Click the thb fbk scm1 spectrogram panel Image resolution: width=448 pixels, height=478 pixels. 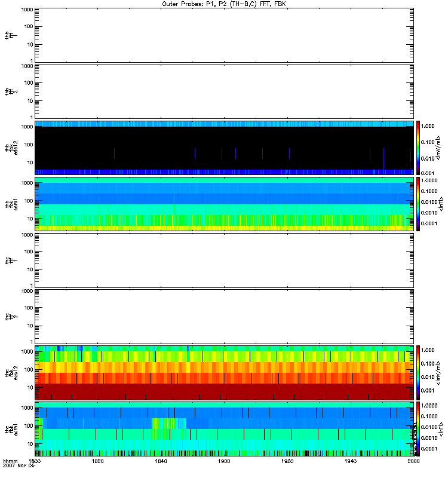coord(225,204)
